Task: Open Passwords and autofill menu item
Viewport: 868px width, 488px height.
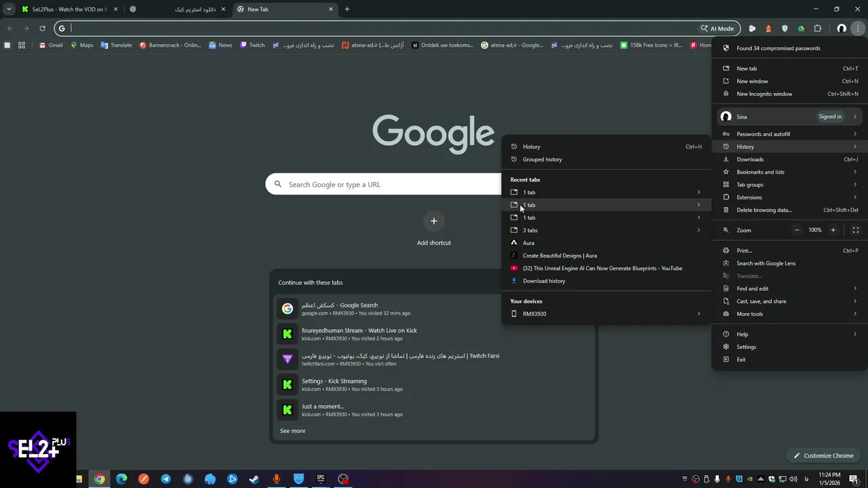Action: tap(790, 134)
